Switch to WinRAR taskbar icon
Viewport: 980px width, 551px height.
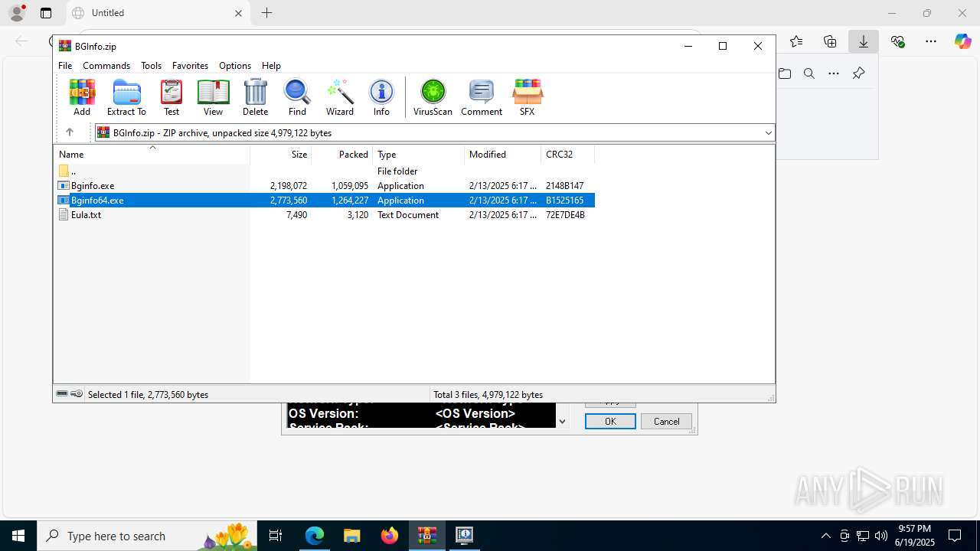426,536
